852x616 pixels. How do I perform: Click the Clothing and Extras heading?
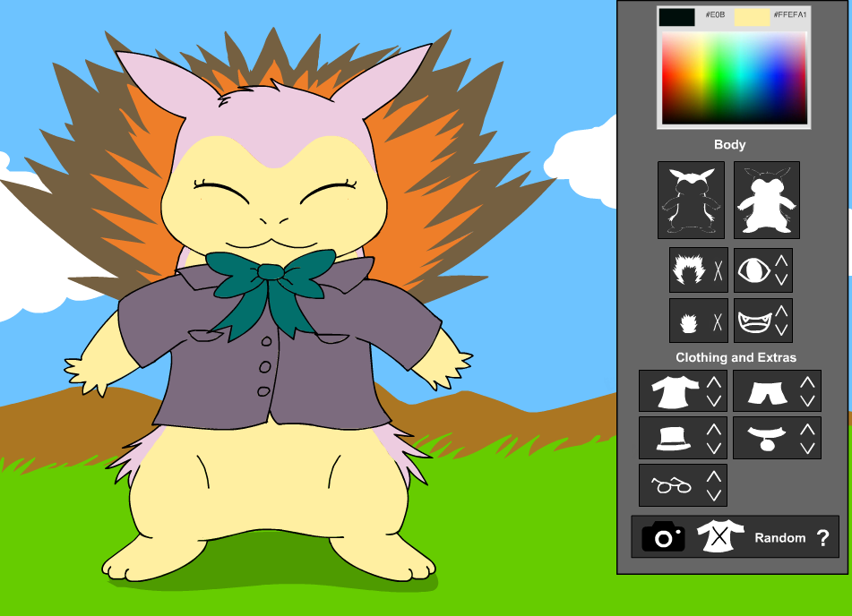click(x=736, y=357)
